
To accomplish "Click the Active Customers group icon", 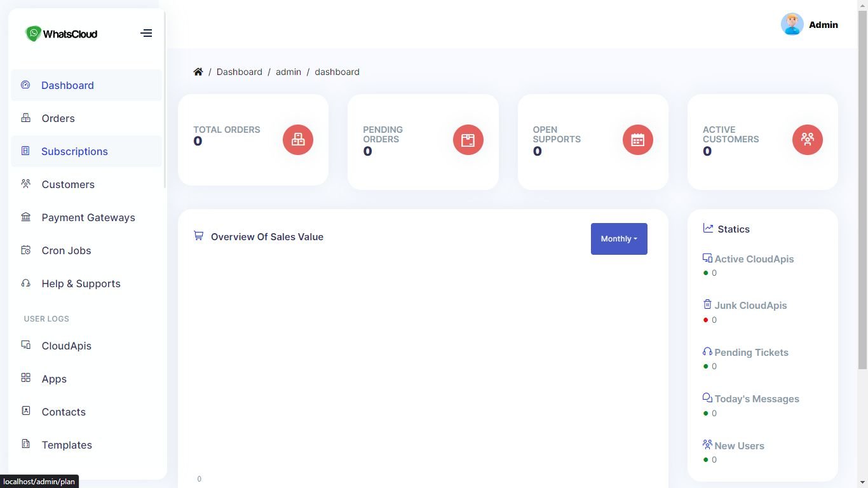I will click(x=808, y=139).
